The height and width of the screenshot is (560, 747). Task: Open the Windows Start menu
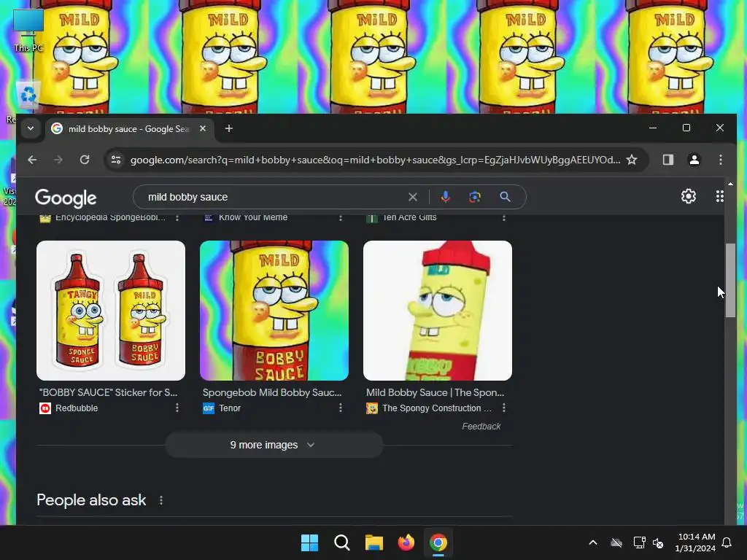pos(309,542)
